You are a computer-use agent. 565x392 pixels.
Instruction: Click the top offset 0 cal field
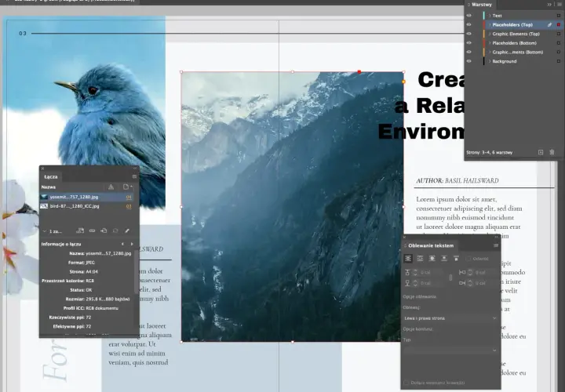tap(431, 273)
